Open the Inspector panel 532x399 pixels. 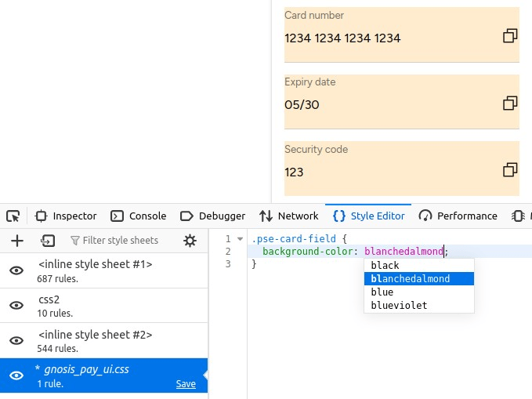click(66, 216)
